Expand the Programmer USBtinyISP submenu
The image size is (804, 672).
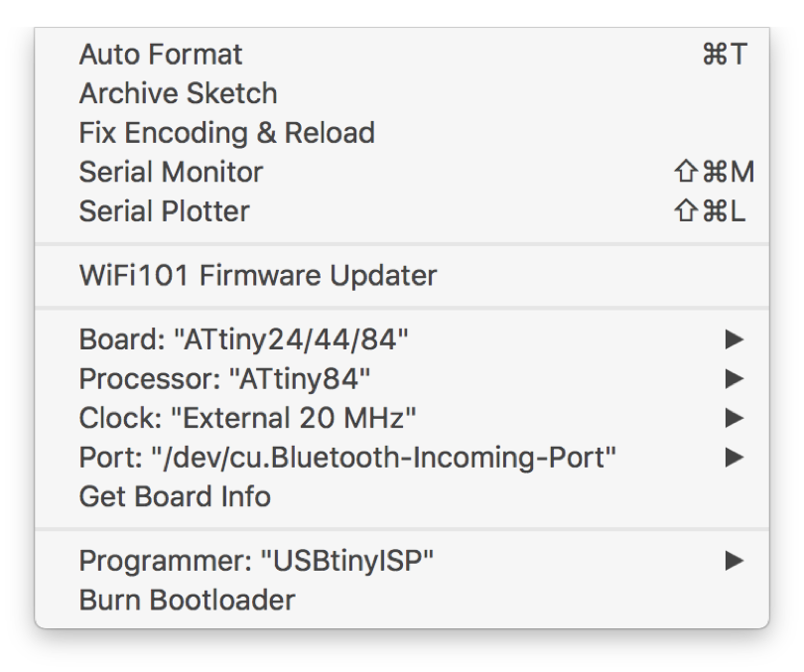coord(256,561)
